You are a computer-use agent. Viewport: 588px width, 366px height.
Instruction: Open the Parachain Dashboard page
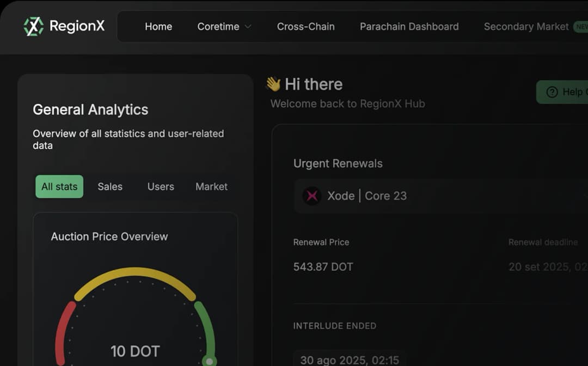[409, 27]
